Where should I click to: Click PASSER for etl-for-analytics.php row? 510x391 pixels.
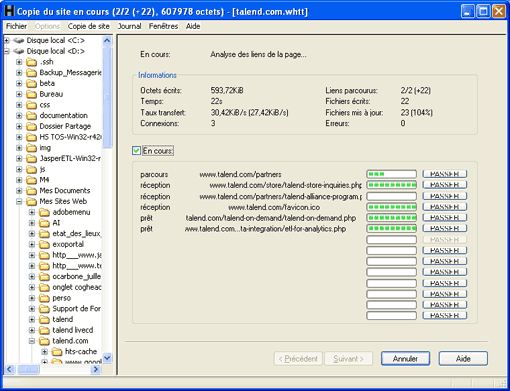tap(445, 228)
